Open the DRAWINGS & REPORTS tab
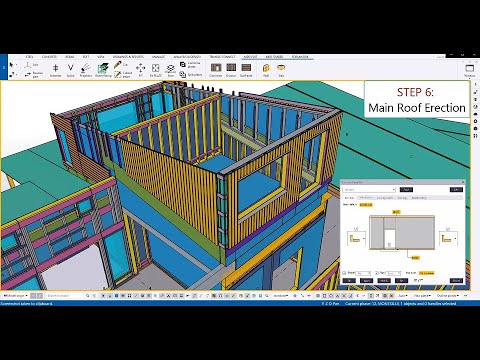This screenshot has height=360, width=480. [x=128, y=57]
